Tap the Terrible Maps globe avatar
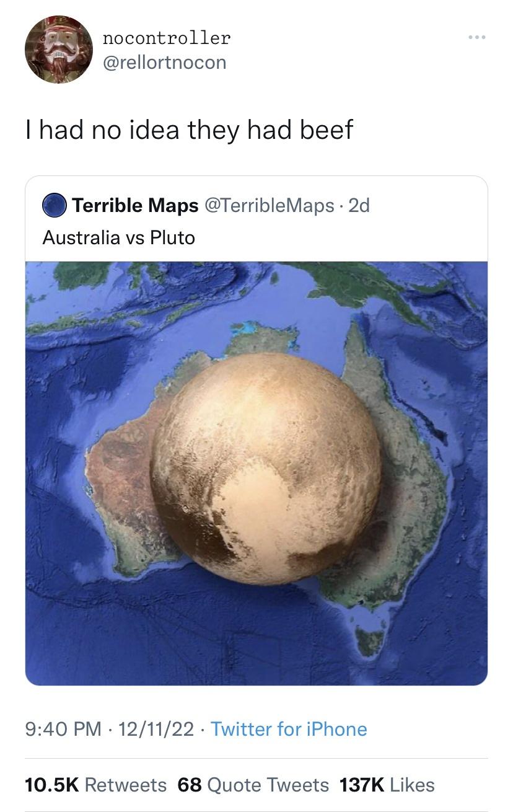513x812 pixels. click(55, 205)
